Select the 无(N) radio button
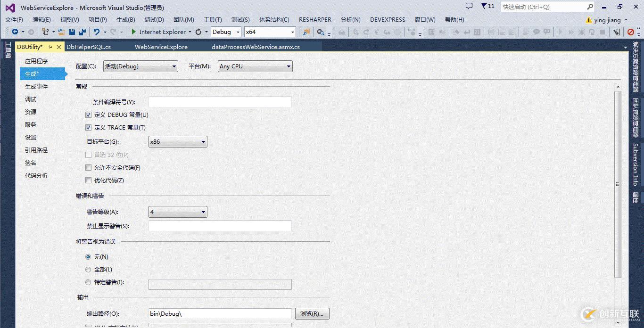 click(x=88, y=256)
